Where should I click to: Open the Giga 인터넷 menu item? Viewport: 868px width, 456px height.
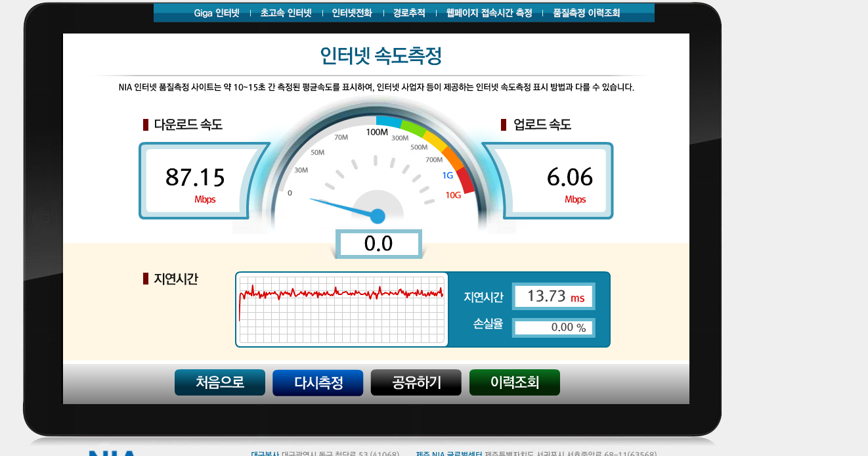point(217,13)
